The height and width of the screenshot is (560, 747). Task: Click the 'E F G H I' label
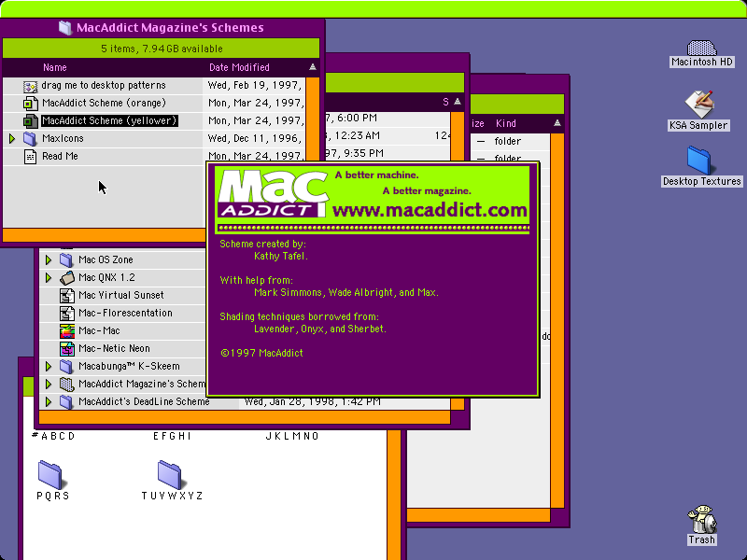(172, 436)
